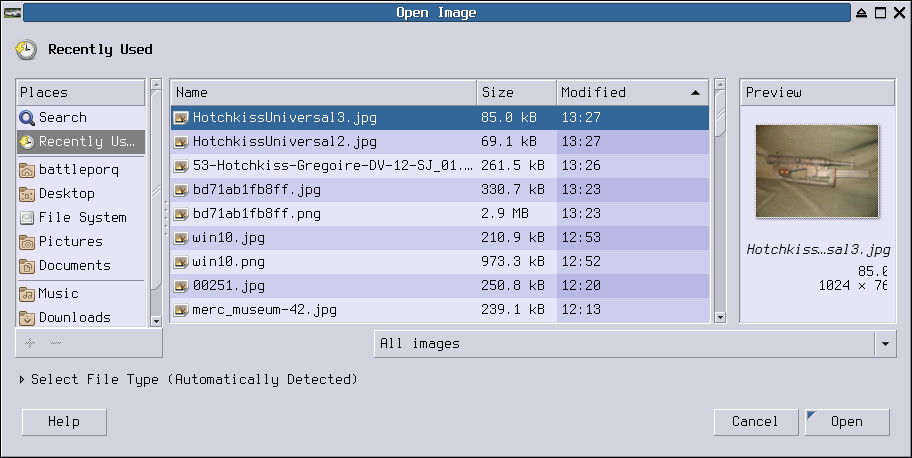The image size is (912, 458).
Task: Select the File System drive icon
Action: coord(27,218)
